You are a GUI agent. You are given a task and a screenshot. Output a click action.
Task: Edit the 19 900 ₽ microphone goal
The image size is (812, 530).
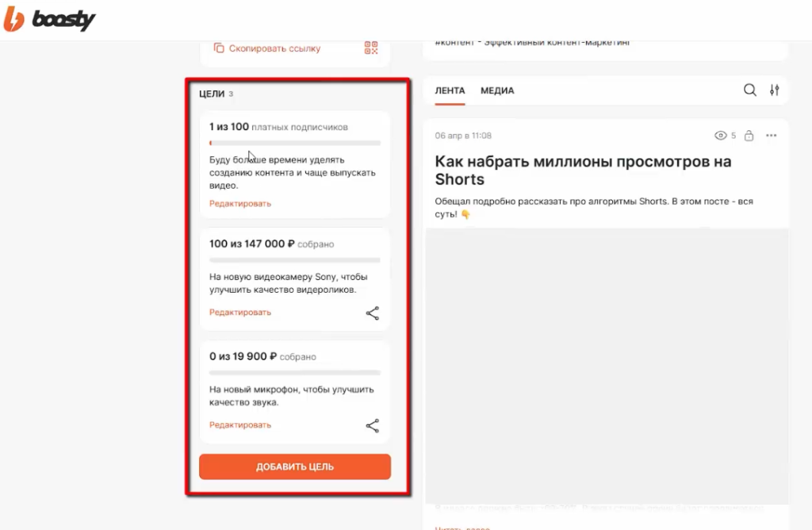point(240,424)
